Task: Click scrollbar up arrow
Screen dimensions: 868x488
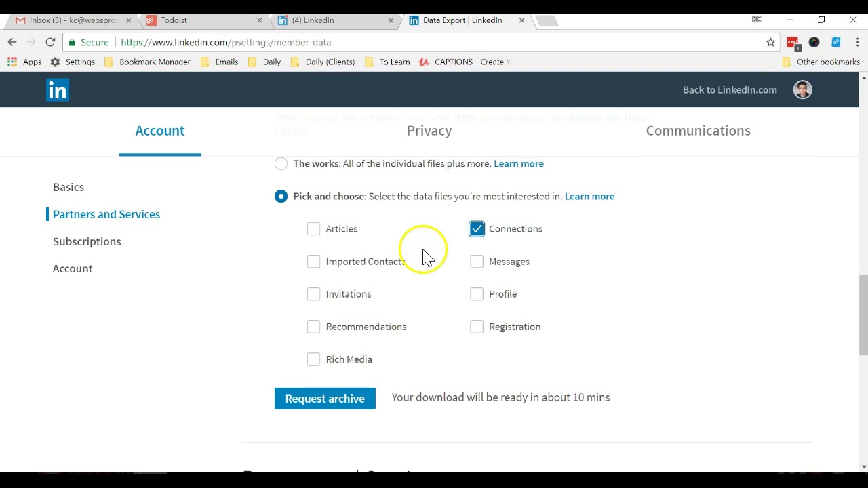Action: point(863,77)
